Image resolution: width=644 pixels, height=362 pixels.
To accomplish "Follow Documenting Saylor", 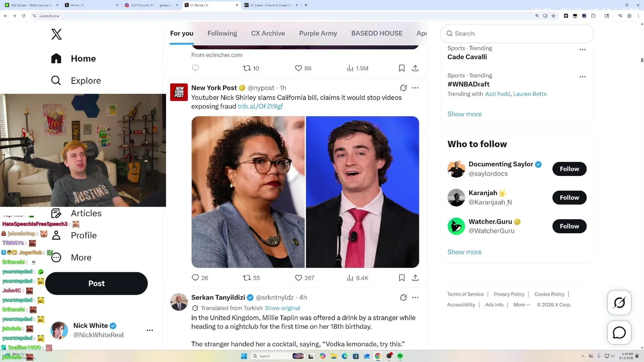I will (x=570, y=169).
